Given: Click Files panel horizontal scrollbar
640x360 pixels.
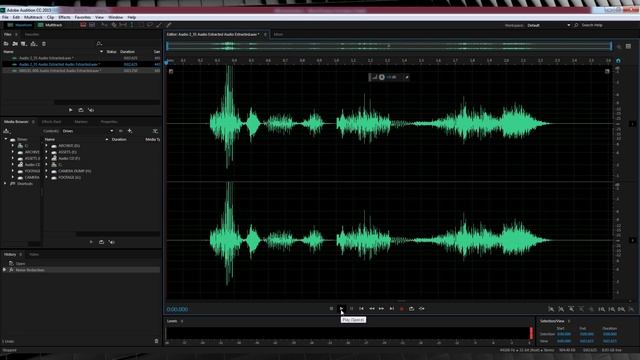Looking at the screenshot, I should click(107, 102).
